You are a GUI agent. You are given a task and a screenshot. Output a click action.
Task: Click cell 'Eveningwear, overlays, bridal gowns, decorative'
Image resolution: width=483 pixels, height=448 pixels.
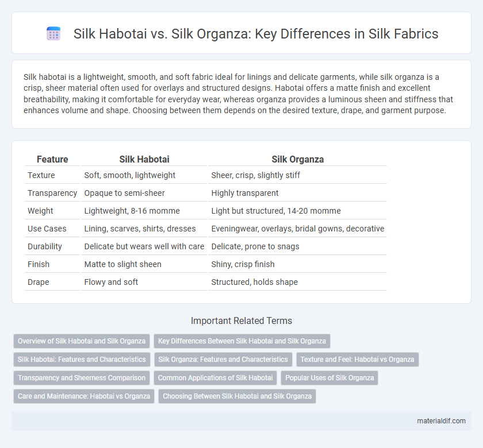click(x=298, y=229)
